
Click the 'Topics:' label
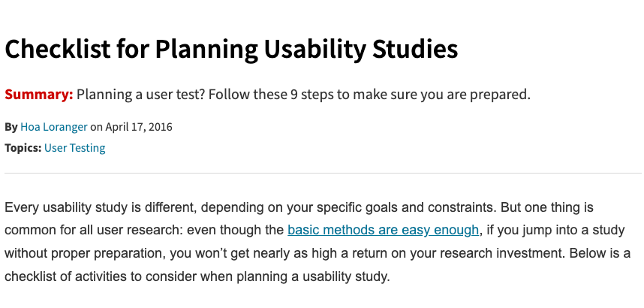coord(23,148)
